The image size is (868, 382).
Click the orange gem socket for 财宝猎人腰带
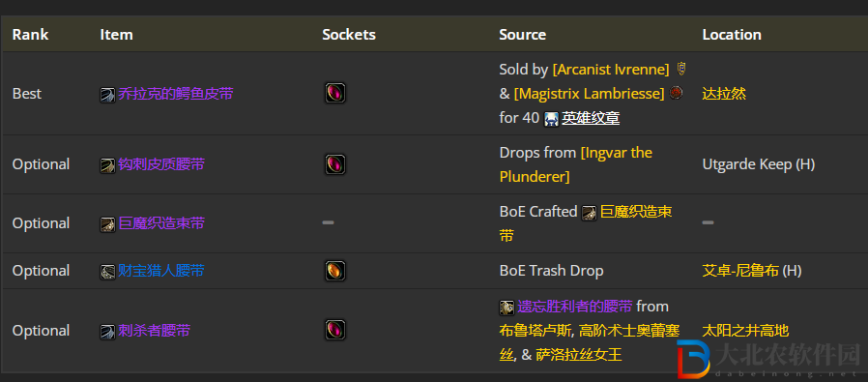[334, 271]
